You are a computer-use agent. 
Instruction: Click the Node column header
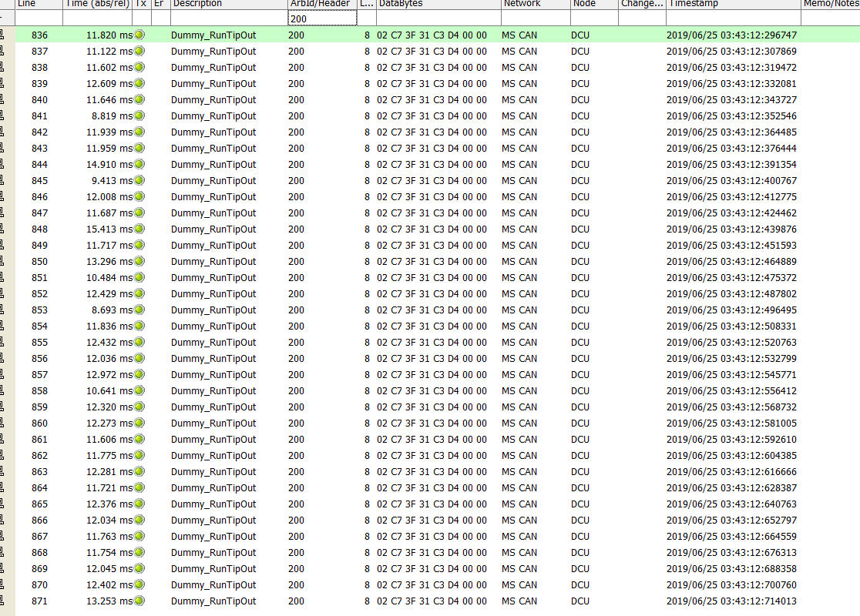[x=594, y=4]
